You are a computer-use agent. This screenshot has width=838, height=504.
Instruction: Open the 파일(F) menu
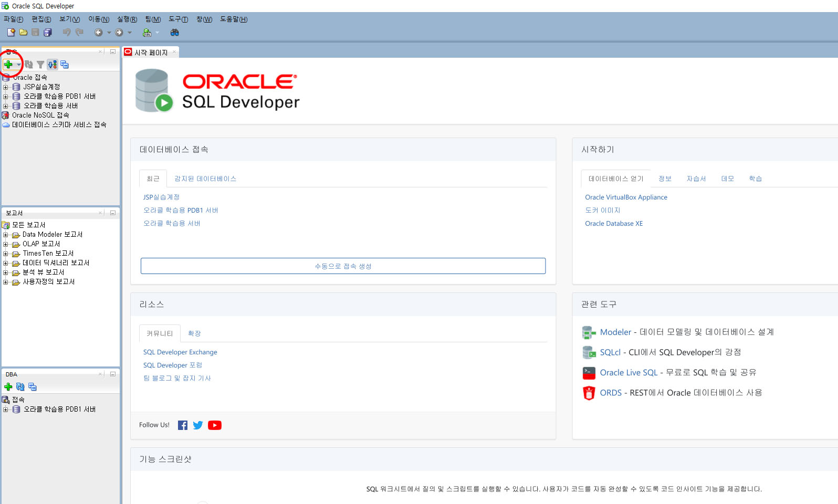[x=14, y=19]
